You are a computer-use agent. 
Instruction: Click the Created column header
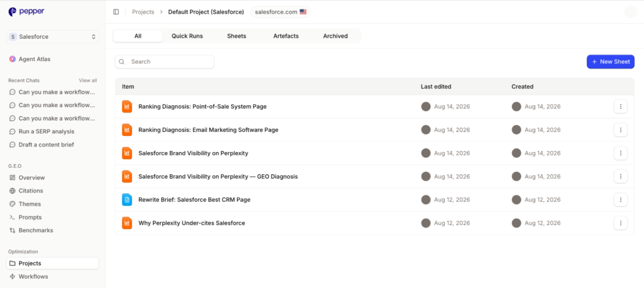click(x=523, y=87)
